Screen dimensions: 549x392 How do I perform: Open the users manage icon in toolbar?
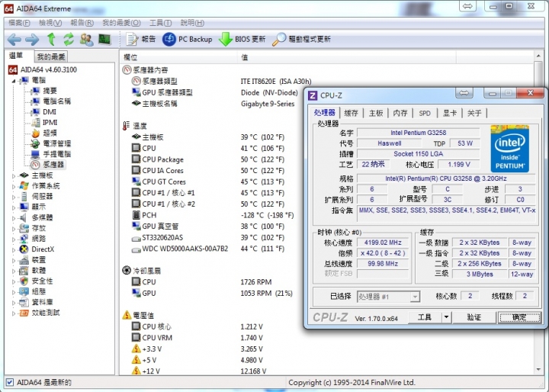click(86, 39)
